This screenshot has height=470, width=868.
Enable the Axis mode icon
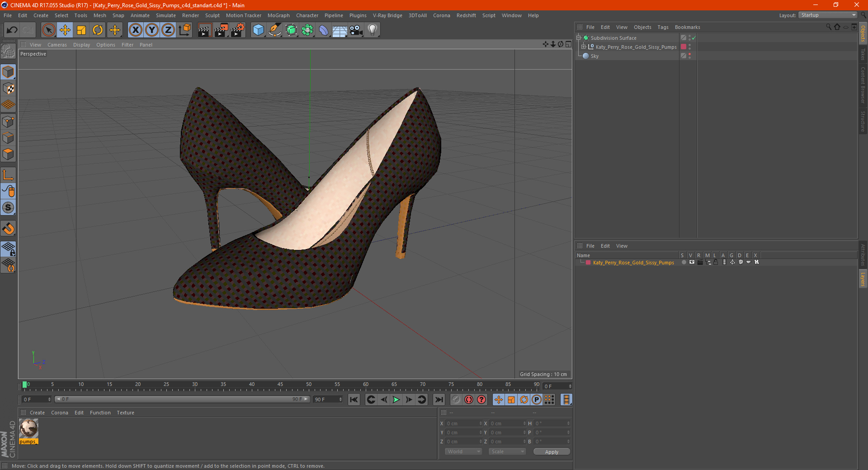coord(8,175)
